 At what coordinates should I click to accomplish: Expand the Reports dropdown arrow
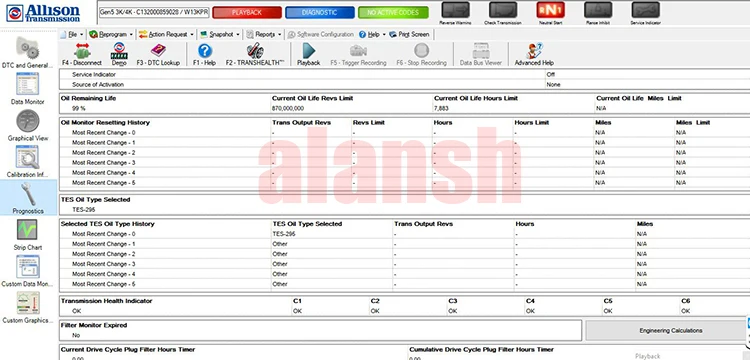[x=279, y=35]
